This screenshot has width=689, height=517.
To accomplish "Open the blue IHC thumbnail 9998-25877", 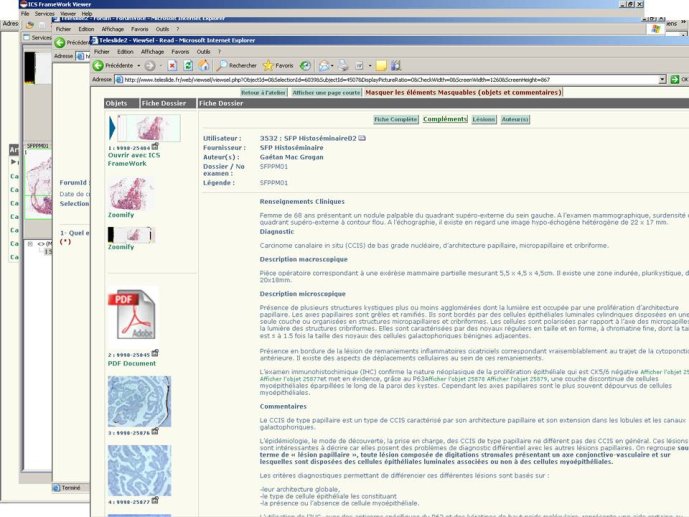I will click(x=139, y=470).
